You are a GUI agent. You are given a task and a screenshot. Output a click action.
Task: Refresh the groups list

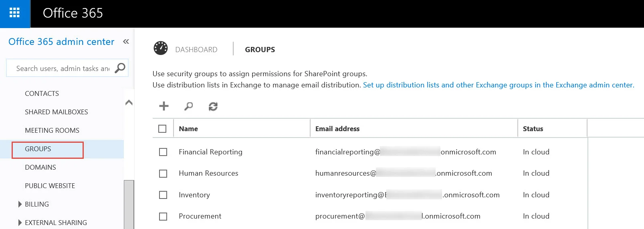[213, 106]
